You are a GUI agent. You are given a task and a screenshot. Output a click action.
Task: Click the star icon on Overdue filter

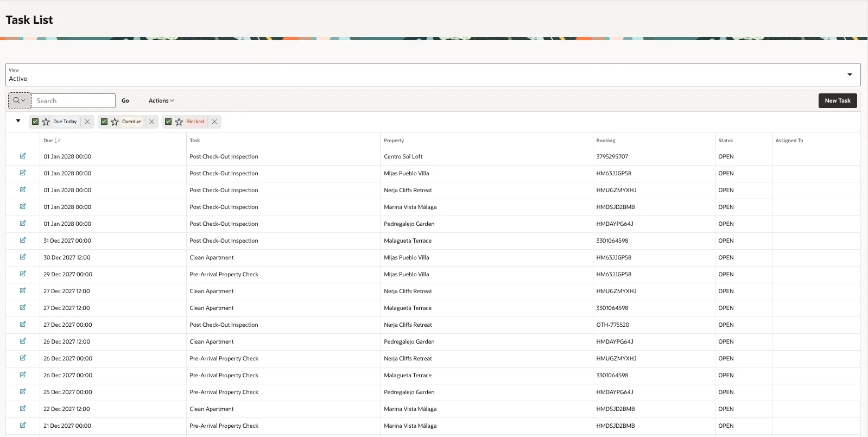pos(115,122)
